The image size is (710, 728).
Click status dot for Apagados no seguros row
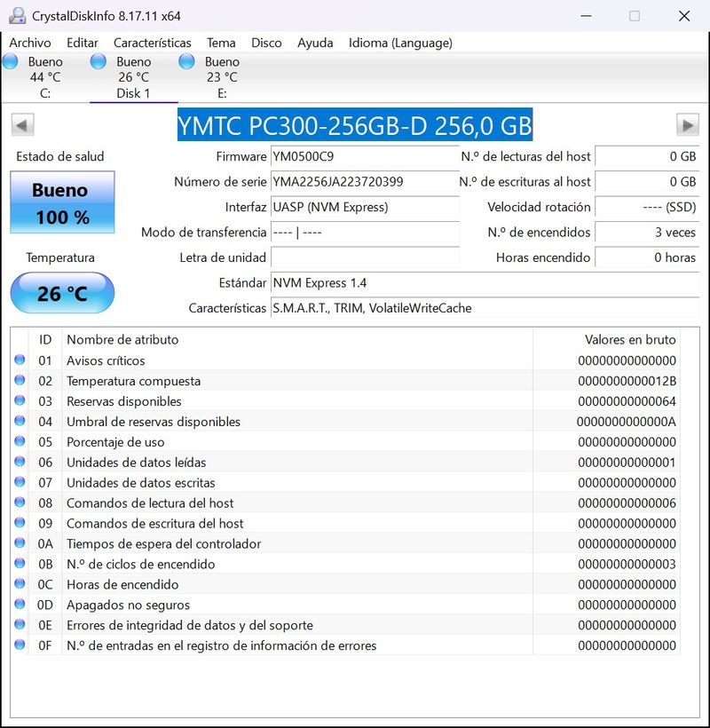click(x=20, y=604)
